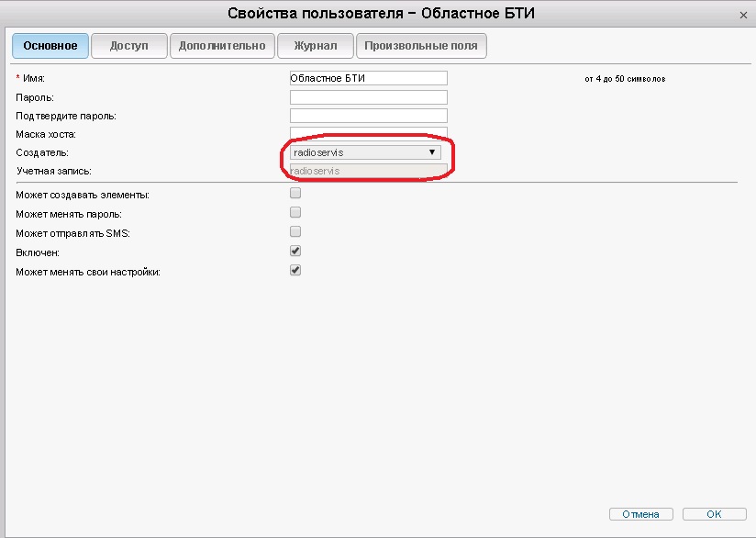
Task: Open the Журнал tab
Action: 316,46
